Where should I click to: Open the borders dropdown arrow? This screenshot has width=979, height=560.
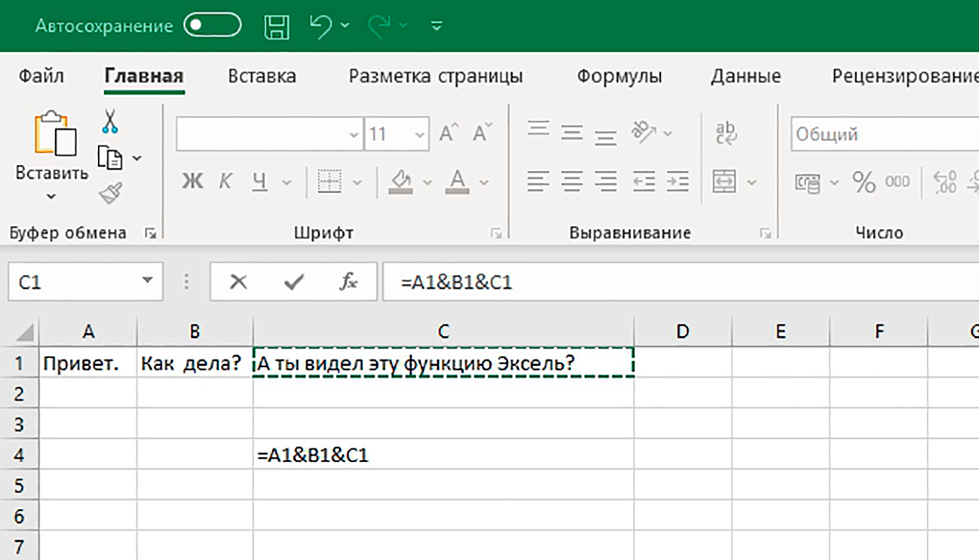pos(357,182)
